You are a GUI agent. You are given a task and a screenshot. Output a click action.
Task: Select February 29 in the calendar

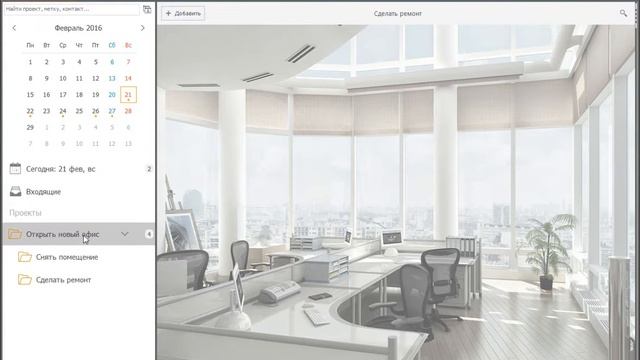(30, 127)
